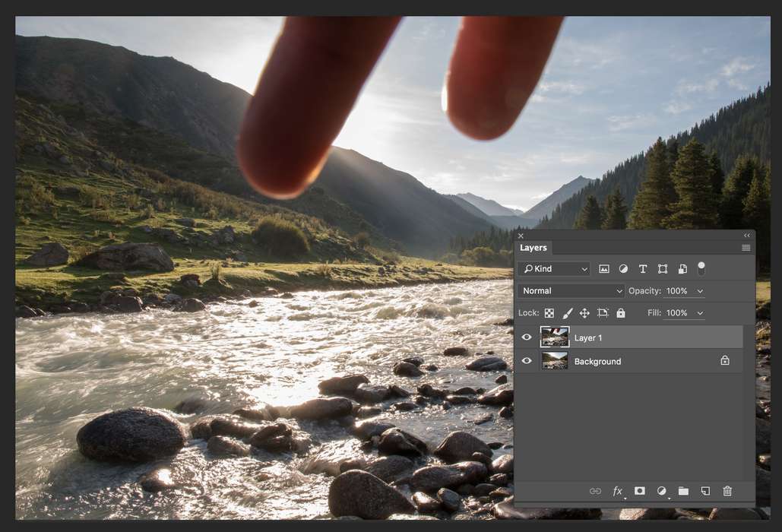Expand the Opacity slider dropdown arrow
782x532 pixels.
pyautogui.click(x=700, y=291)
